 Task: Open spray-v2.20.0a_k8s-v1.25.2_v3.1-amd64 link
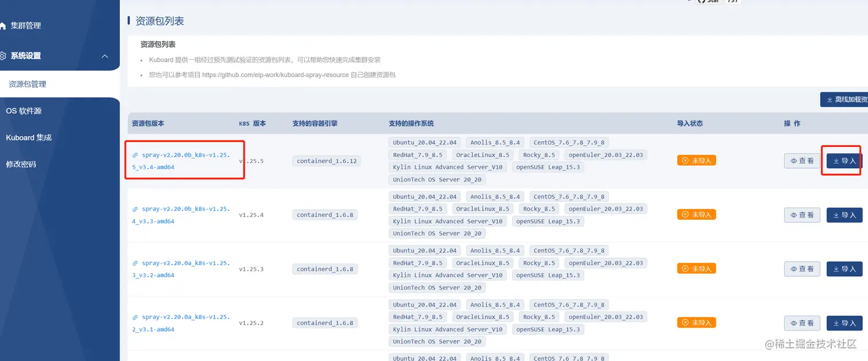(x=181, y=323)
